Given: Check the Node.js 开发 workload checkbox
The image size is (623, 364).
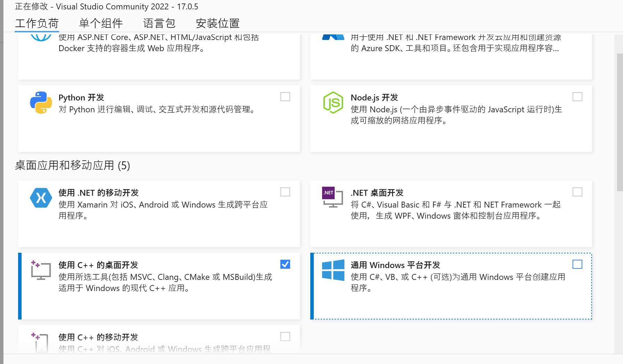Looking at the screenshot, I should (x=577, y=97).
